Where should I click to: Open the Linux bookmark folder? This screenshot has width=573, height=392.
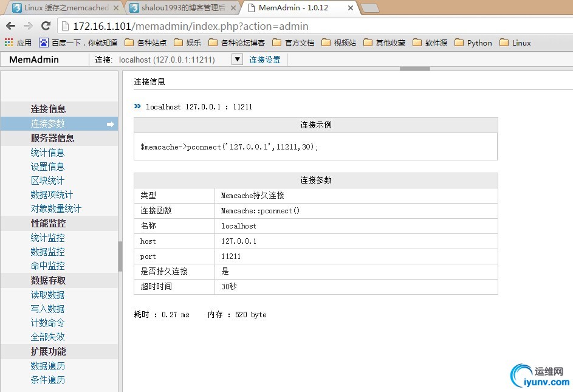(515, 43)
